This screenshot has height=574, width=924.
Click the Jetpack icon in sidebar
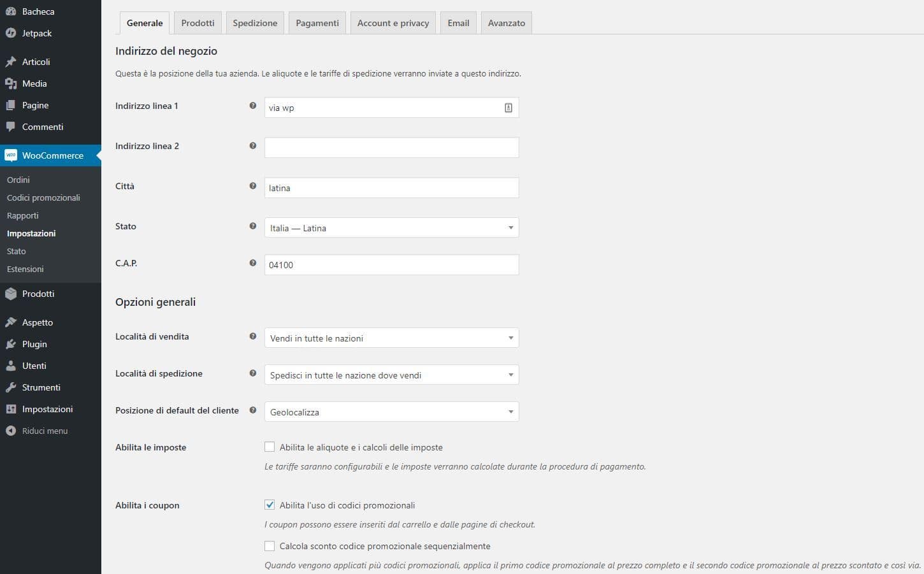coord(11,33)
